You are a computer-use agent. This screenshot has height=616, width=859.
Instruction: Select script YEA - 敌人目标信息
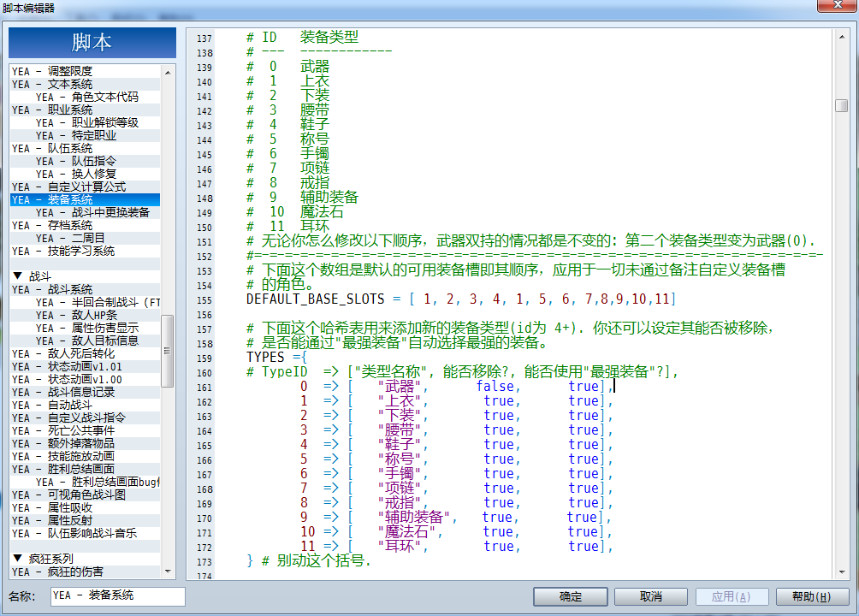pos(85,341)
